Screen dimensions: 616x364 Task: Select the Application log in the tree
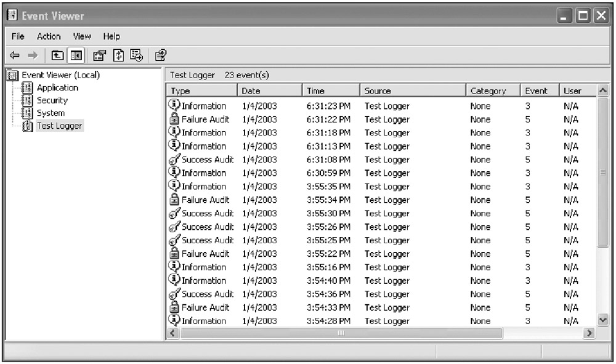57,87
